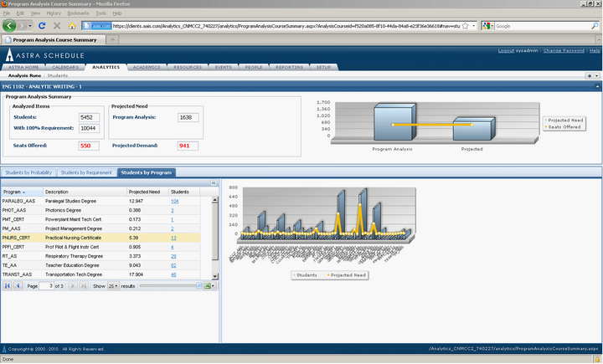Switch to the Analytics main tab
The image size is (603, 364).
point(106,67)
